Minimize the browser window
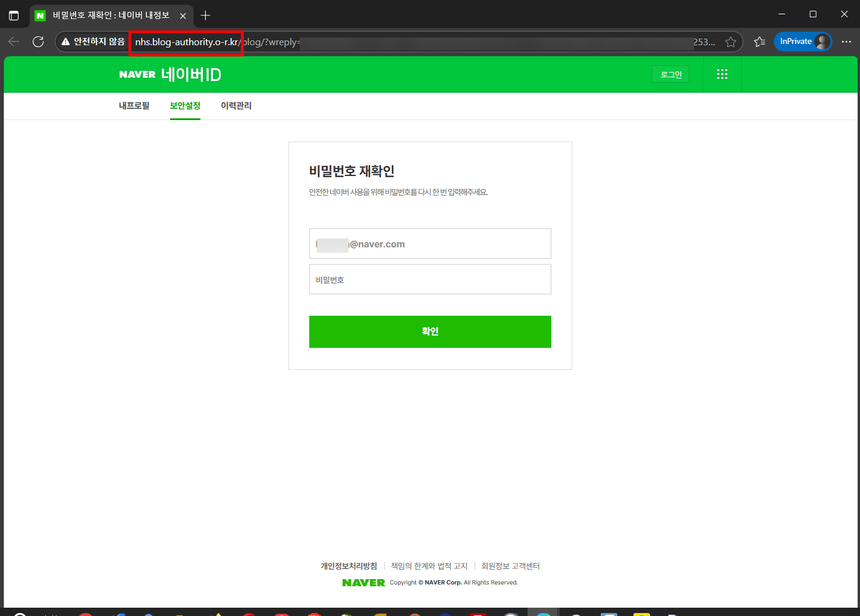 pyautogui.click(x=782, y=14)
